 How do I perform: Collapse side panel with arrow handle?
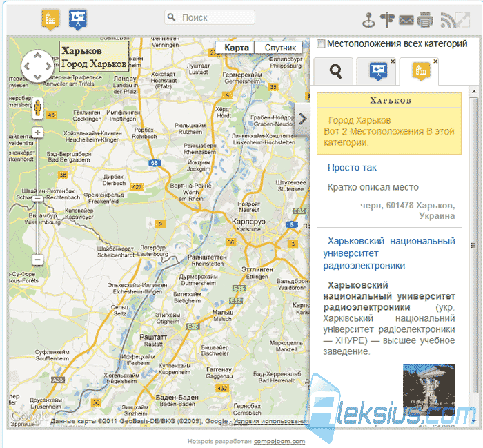point(302,119)
